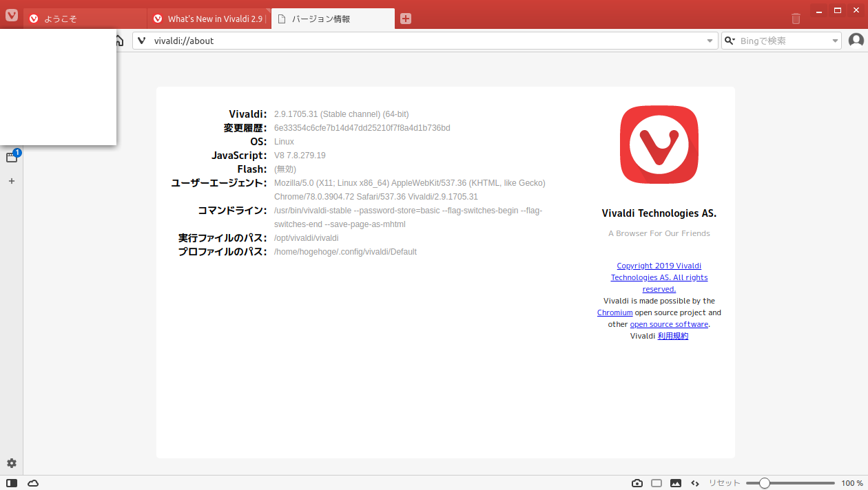This screenshot has width=868, height=490.
Task: Open the Copyright 2019 Vivaldi Technologies link
Action: pyautogui.click(x=659, y=277)
